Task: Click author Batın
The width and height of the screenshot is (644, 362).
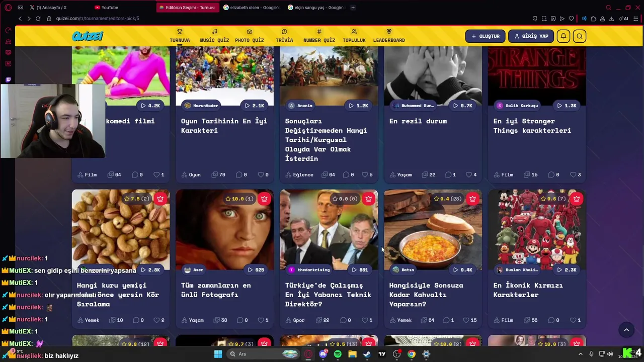Action: [x=404, y=270]
